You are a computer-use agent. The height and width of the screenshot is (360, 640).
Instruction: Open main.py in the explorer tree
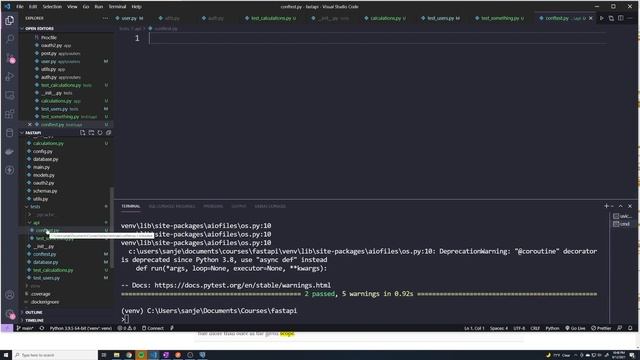41,167
